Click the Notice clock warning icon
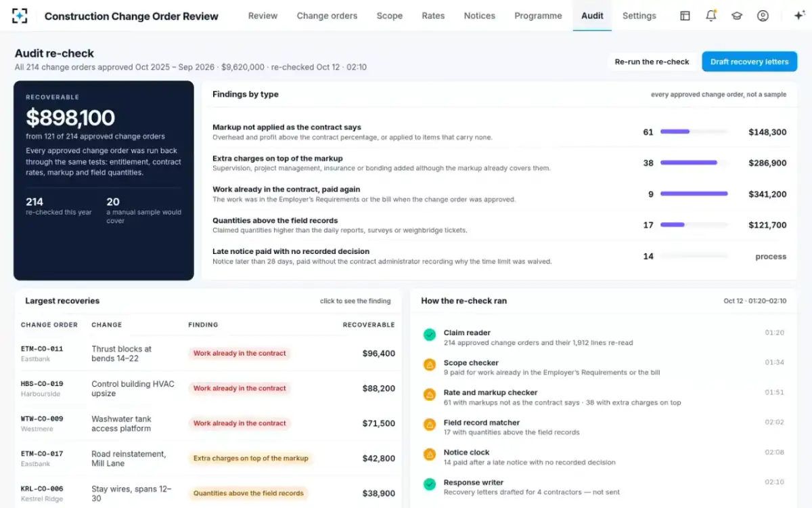Viewport: 812px width, 508px height. 429,454
